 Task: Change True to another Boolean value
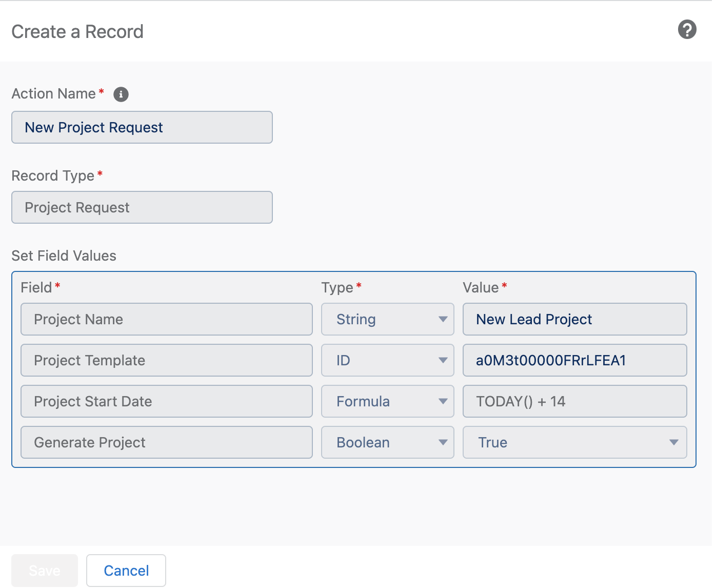point(574,442)
